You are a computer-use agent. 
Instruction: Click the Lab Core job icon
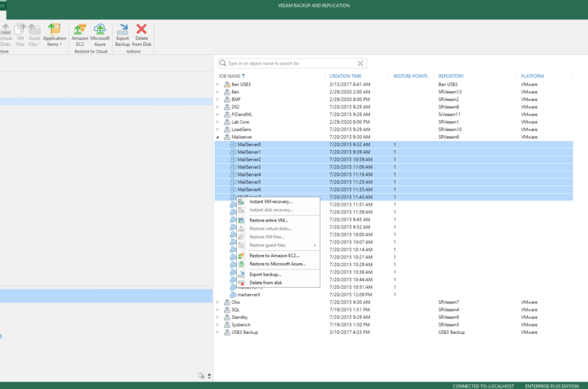click(x=227, y=122)
